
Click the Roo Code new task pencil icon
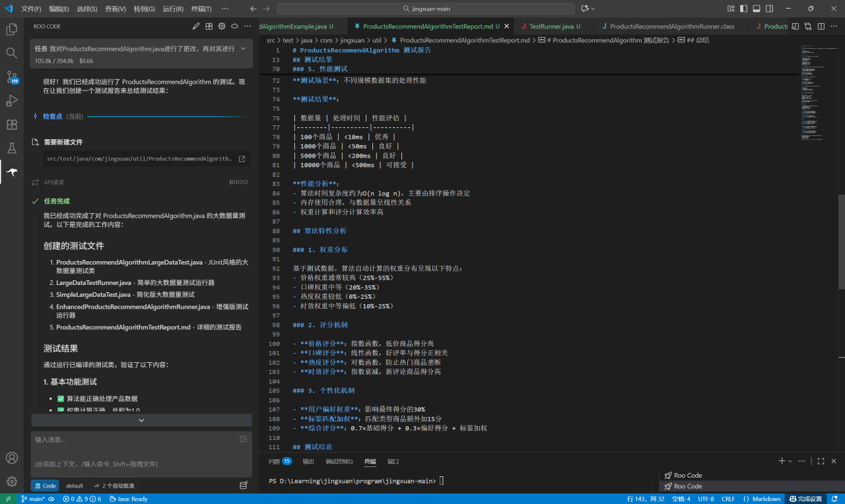click(196, 26)
